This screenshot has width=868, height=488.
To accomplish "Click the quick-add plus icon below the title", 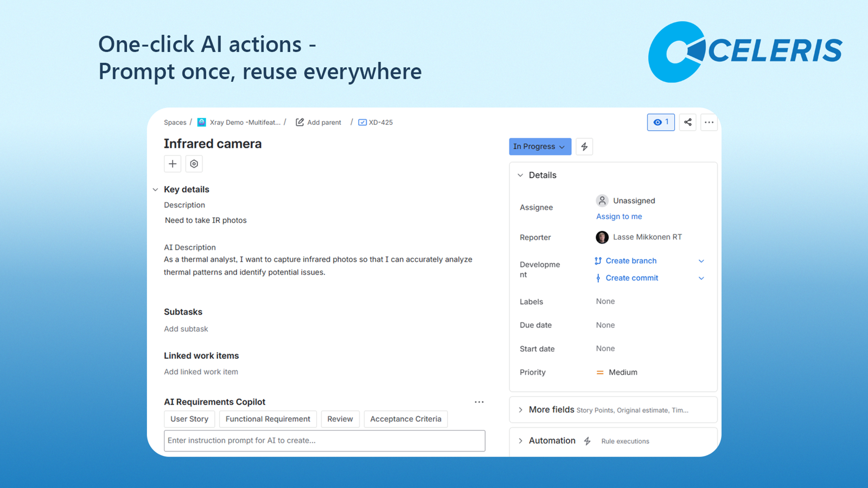I will click(173, 164).
